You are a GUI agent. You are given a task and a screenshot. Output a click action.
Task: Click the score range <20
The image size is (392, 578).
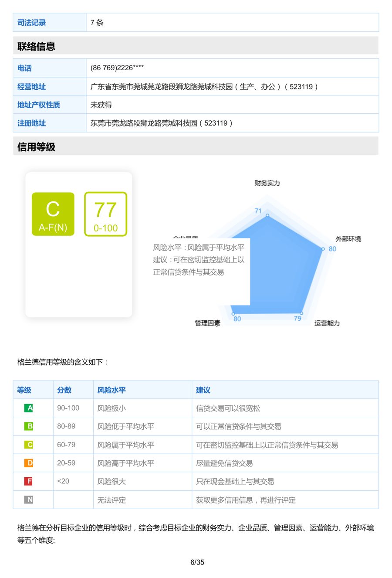(x=63, y=481)
